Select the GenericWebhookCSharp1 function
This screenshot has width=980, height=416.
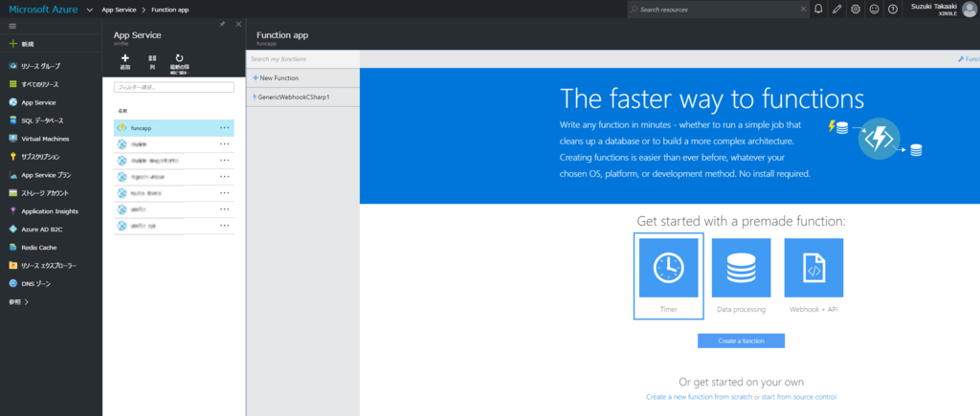pos(303,98)
